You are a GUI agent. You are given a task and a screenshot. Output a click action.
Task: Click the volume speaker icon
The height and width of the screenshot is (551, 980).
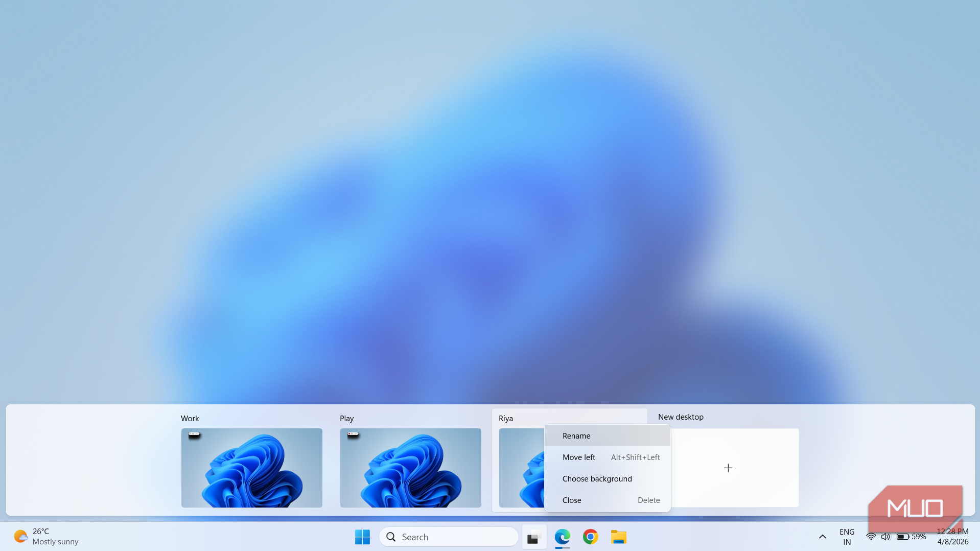(885, 537)
